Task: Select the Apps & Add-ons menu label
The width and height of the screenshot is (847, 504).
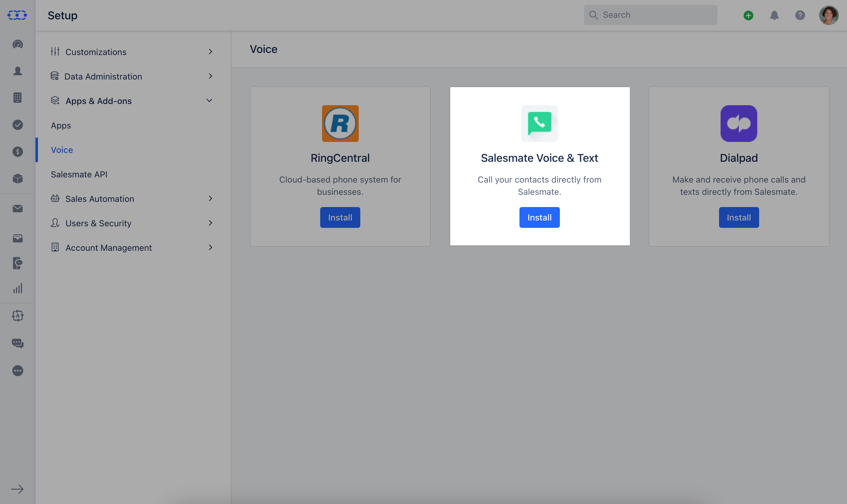Action: point(99,101)
